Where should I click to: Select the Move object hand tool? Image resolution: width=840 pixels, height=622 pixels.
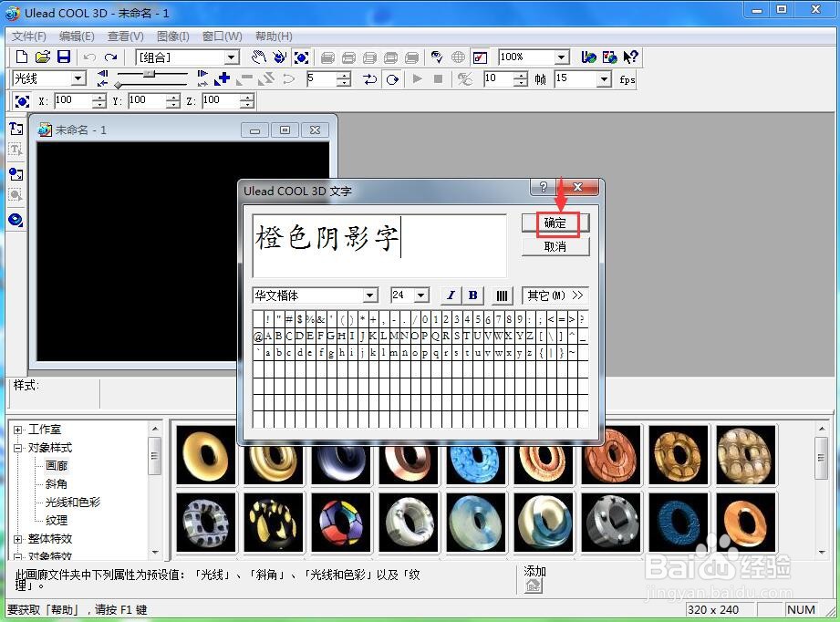259,57
